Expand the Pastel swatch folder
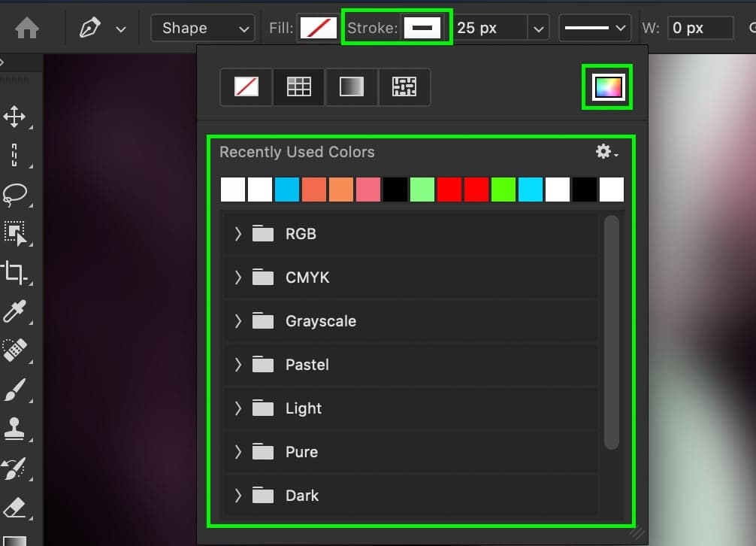756x546 pixels. tap(238, 365)
